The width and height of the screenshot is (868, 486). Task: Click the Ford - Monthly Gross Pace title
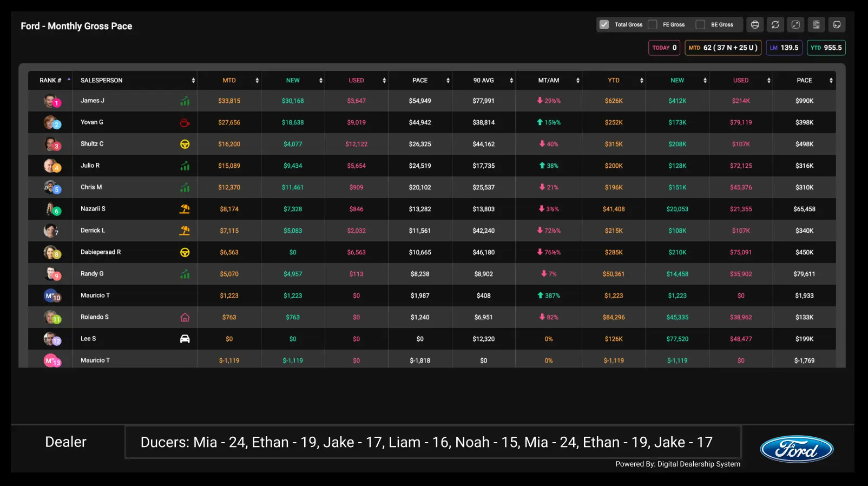(76, 26)
